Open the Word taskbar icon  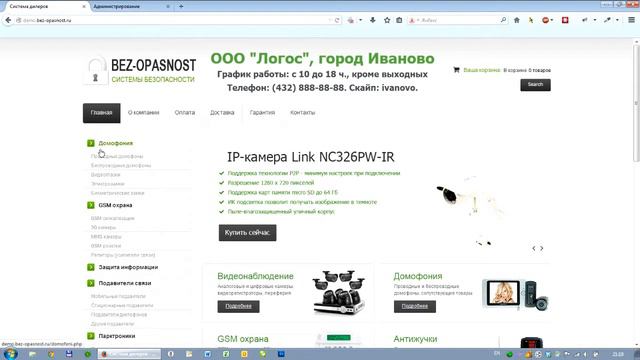208,354
